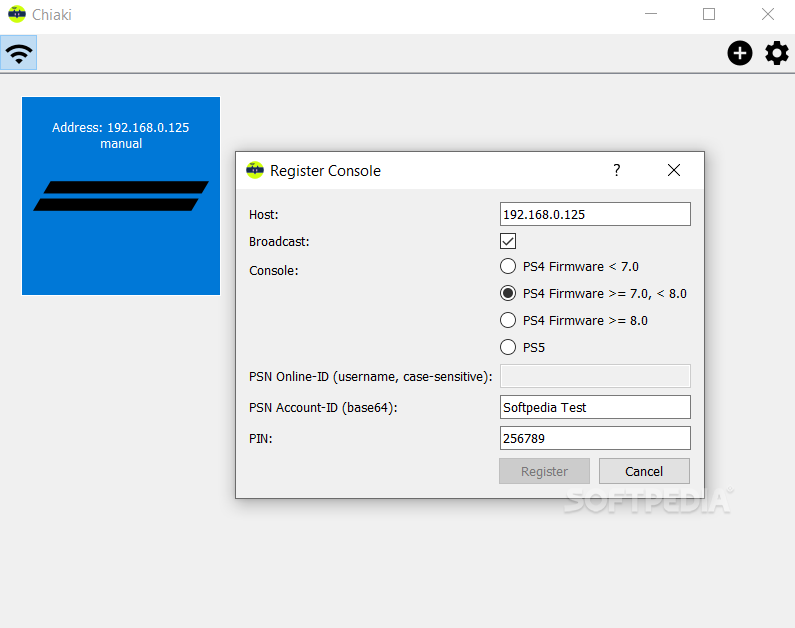This screenshot has width=795, height=628.
Task: Click the dialog help question mark
Action: point(617,170)
